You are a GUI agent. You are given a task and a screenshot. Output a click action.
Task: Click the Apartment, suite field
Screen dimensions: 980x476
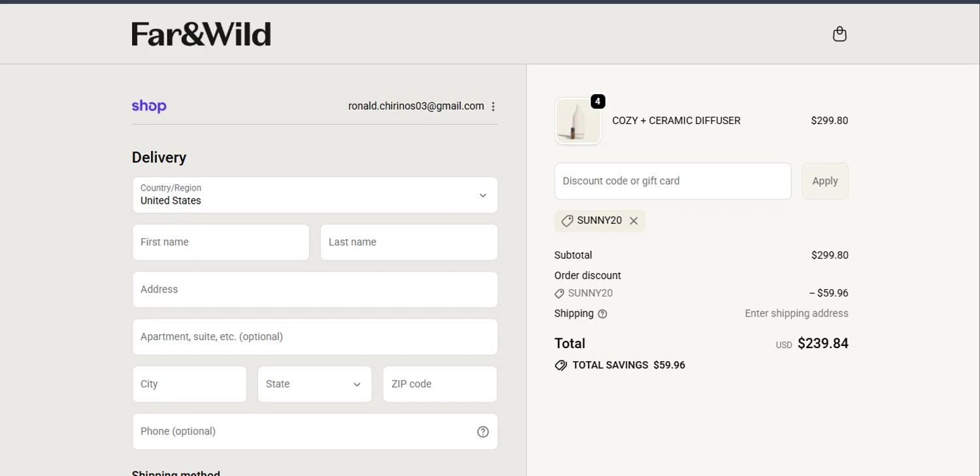(x=315, y=337)
